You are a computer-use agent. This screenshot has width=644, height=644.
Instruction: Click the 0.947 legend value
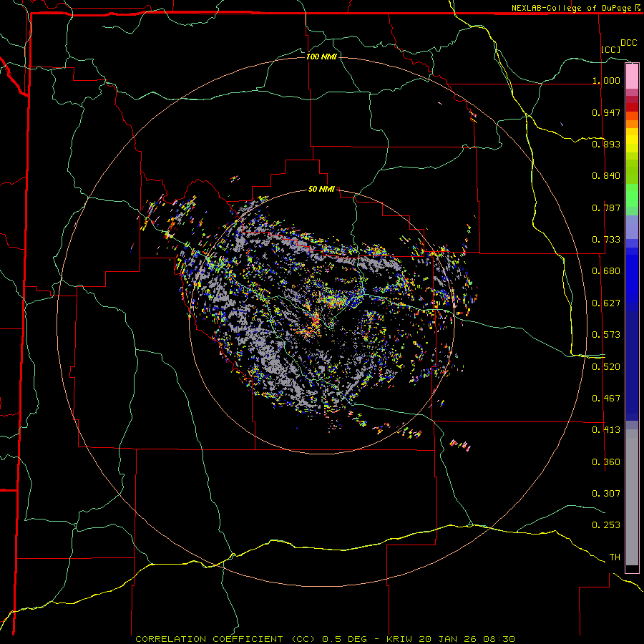click(606, 112)
